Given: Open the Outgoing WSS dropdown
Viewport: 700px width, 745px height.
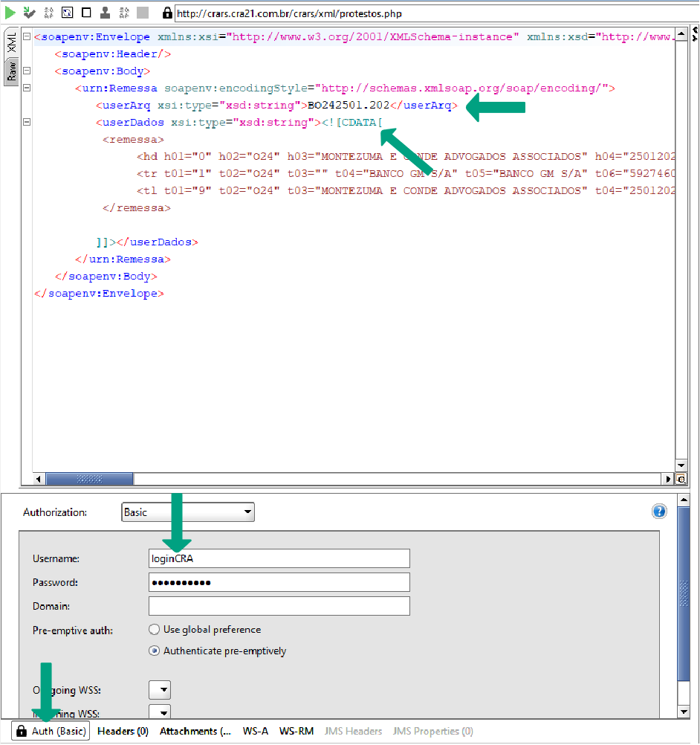Looking at the screenshot, I should (x=160, y=689).
